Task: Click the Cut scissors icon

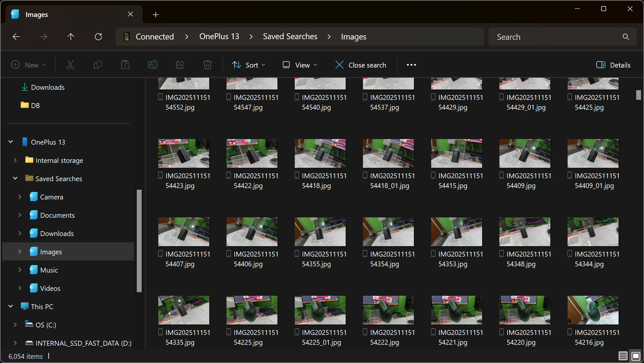Action: 70,65
